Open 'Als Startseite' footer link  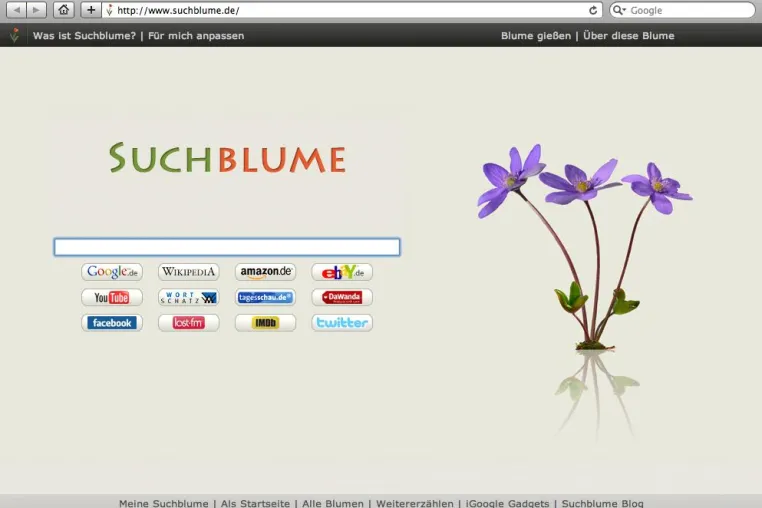click(255, 503)
